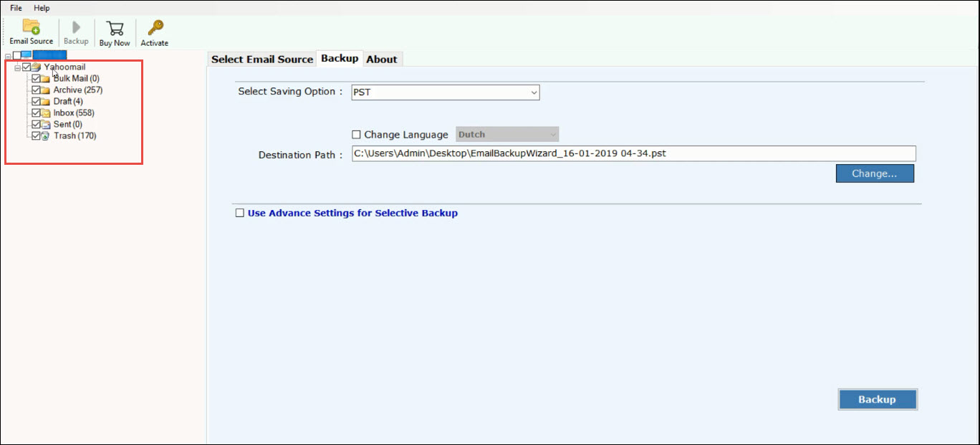This screenshot has width=980, height=445.
Task: Select the Bulk Mail (0) label
Action: click(77, 78)
